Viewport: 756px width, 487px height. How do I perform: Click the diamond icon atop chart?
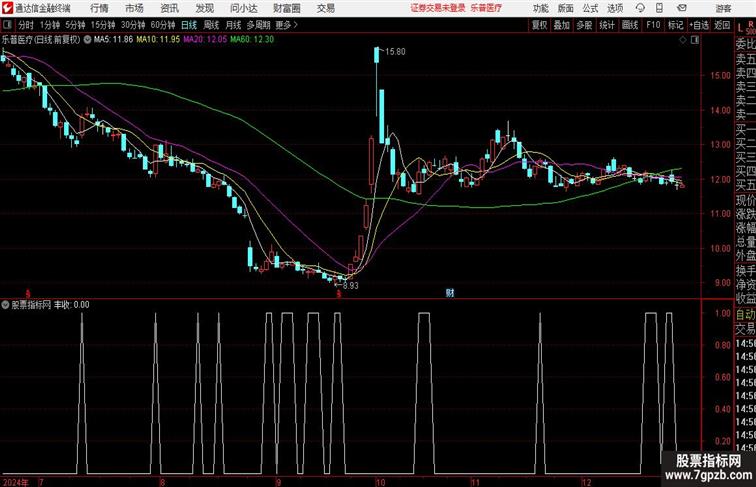(683, 40)
